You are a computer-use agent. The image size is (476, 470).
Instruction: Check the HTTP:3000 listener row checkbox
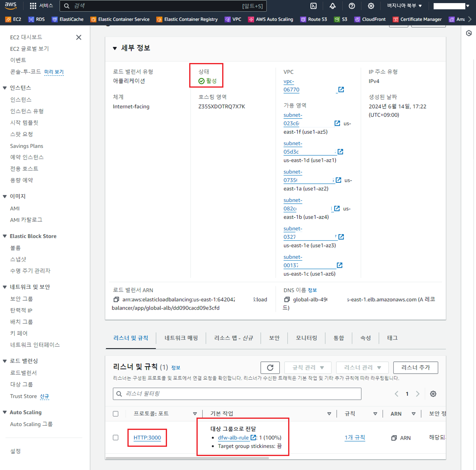(x=116, y=437)
